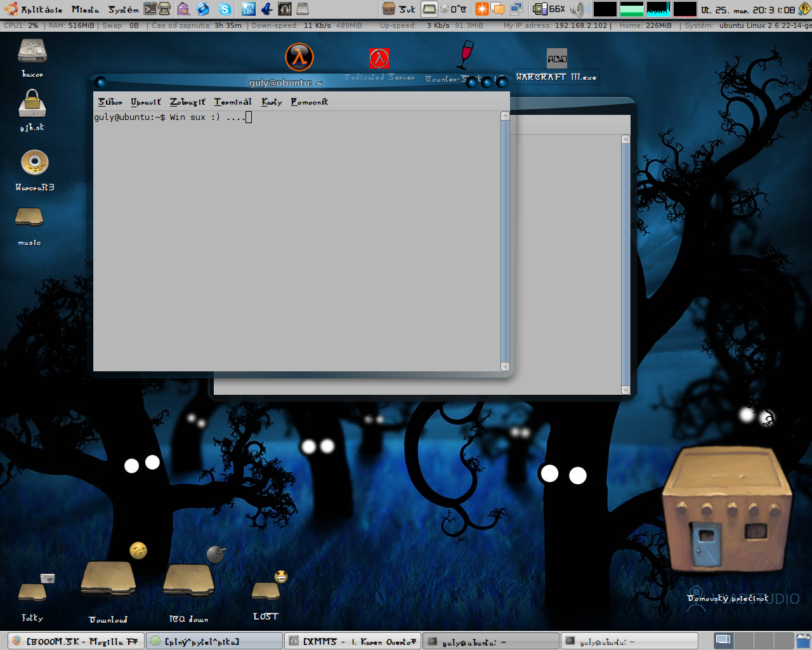Click the terminal command prompt line
The image size is (812, 650).
click(x=173, y=117)
